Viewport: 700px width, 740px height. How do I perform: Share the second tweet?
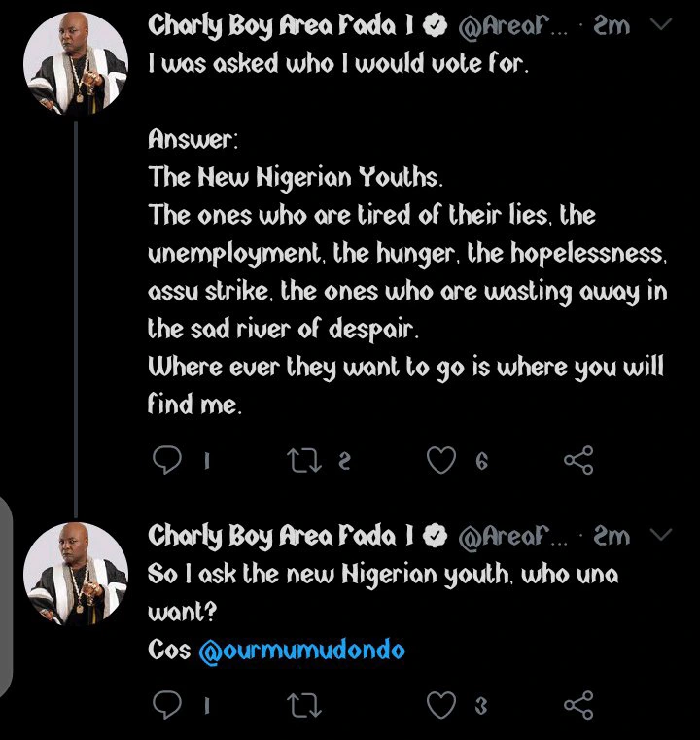[578, 705]
